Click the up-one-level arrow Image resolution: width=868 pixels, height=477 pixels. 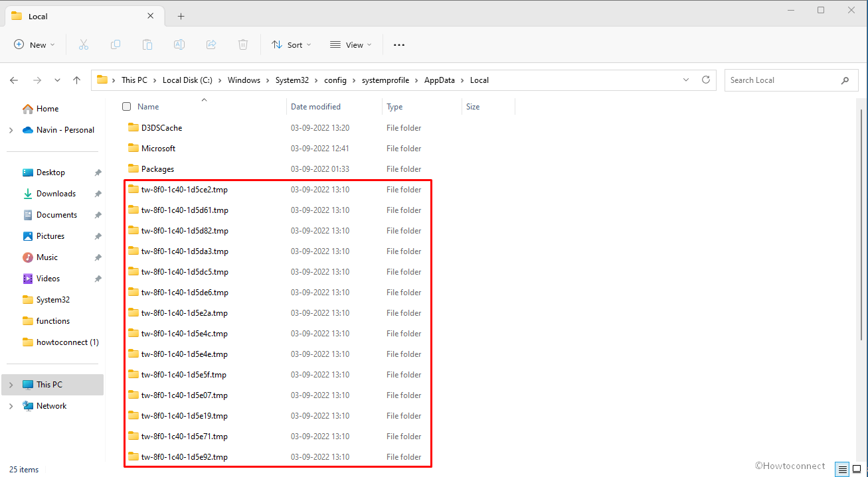click(76, 80)
